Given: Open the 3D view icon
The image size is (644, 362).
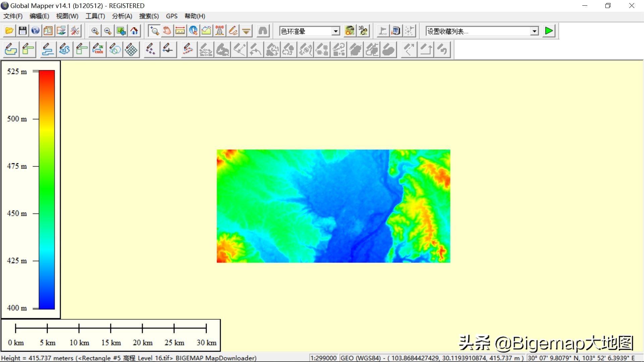Looking at the screenshot, I should click(363, 31).
